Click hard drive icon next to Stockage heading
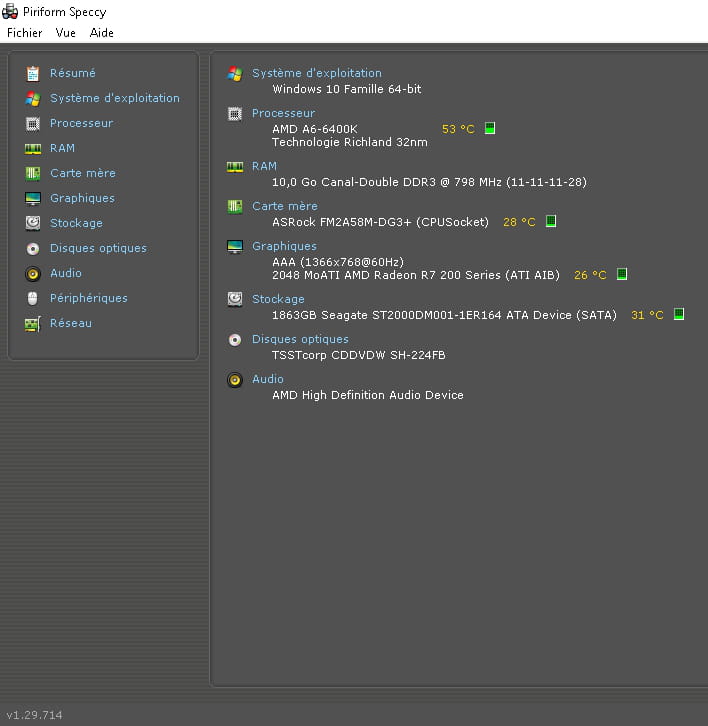Viewport: 708px width, 726px height. click(x=235, y=300)
